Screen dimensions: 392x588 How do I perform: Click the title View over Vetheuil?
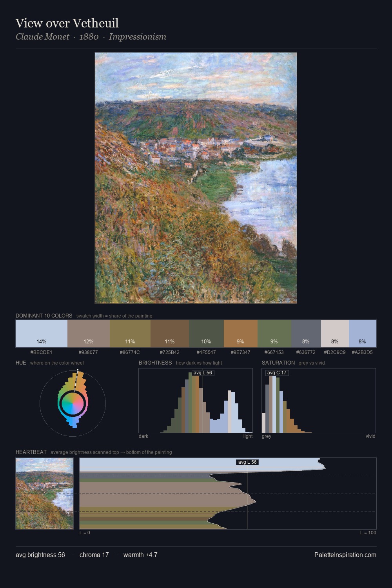point(67,23)
